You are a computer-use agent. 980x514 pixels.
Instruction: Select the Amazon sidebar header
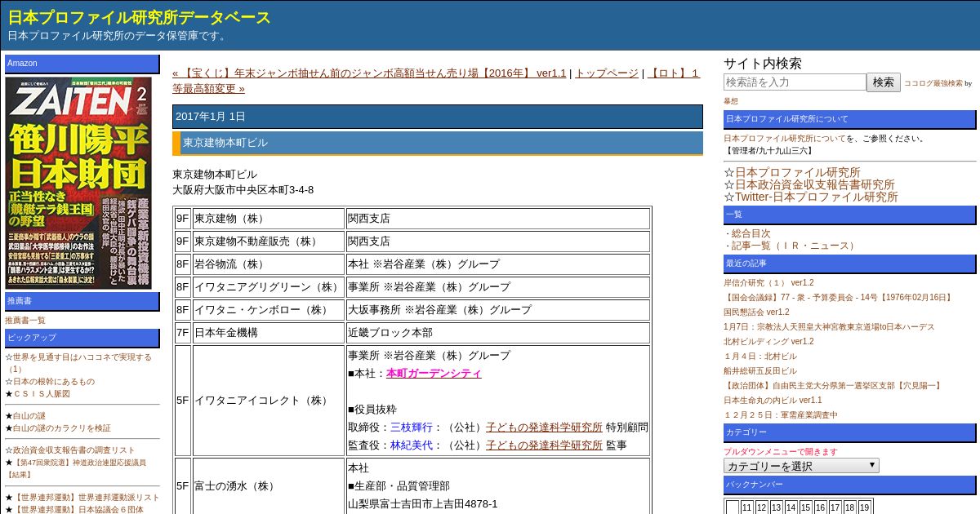coord(82,64)
